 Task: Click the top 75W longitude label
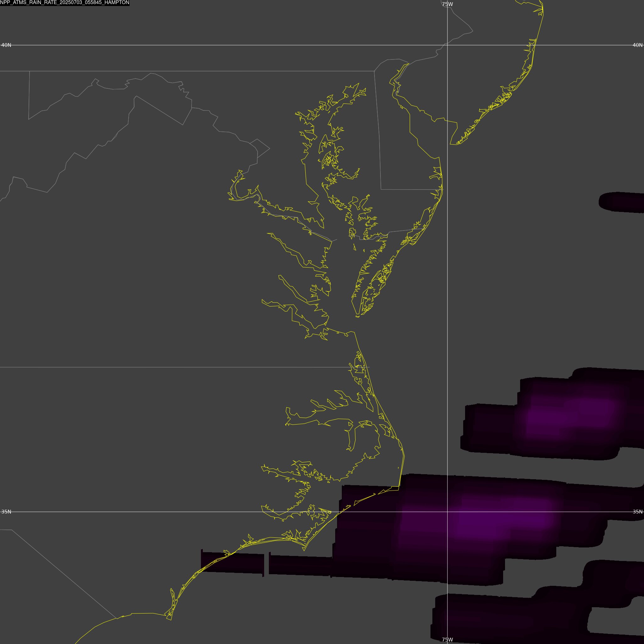(447, 4)
